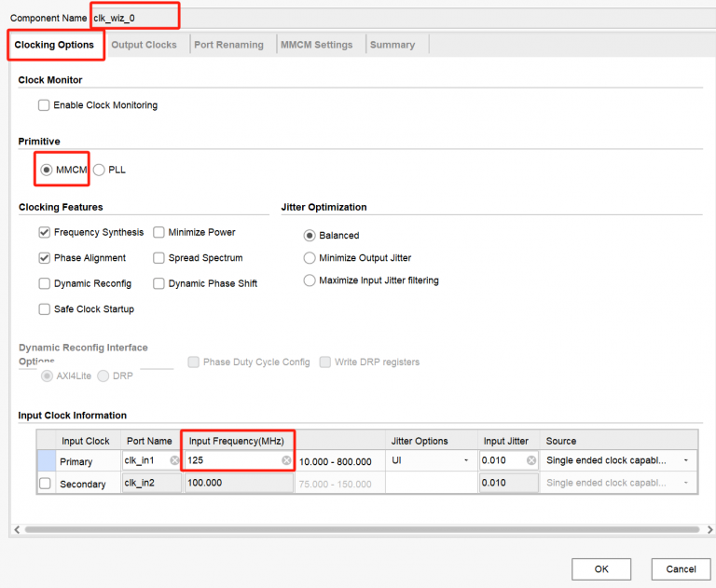Clear the Input Frequency value with X icon
Screen dimensions: 716x588
pyautogui.click(x=286, y=460)
